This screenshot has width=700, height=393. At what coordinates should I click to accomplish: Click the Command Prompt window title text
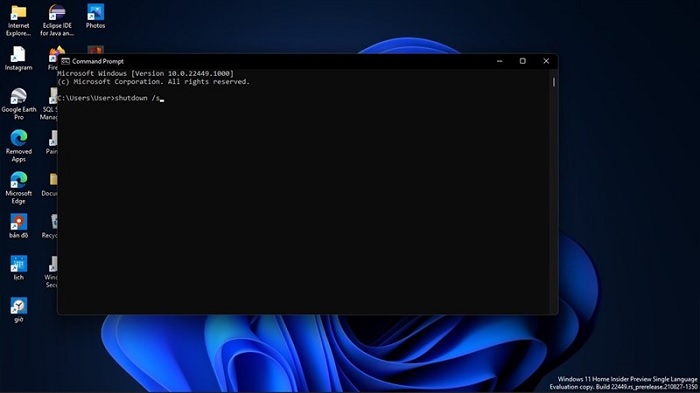[x=98, y=61]
